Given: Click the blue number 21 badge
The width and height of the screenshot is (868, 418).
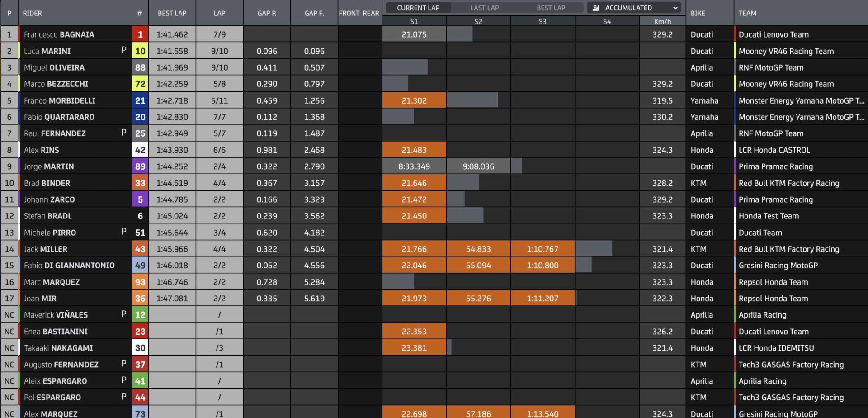Looking at the screenshot, I should 140,100.
